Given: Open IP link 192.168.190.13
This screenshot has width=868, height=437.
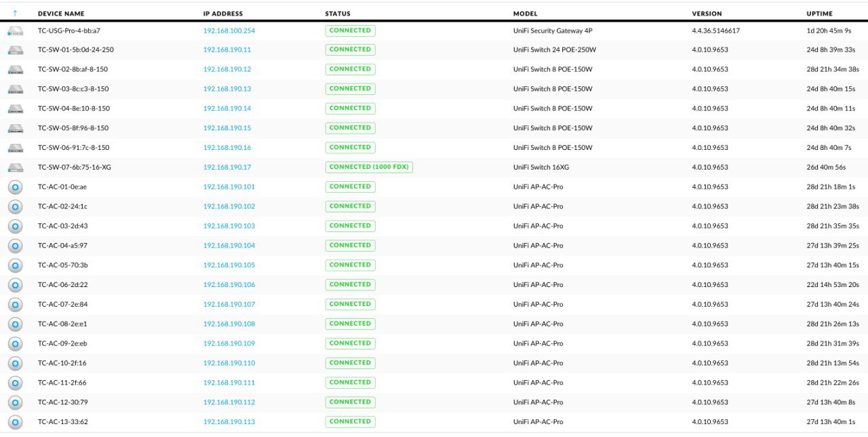Looking at the screenshot, I should 227,90.
